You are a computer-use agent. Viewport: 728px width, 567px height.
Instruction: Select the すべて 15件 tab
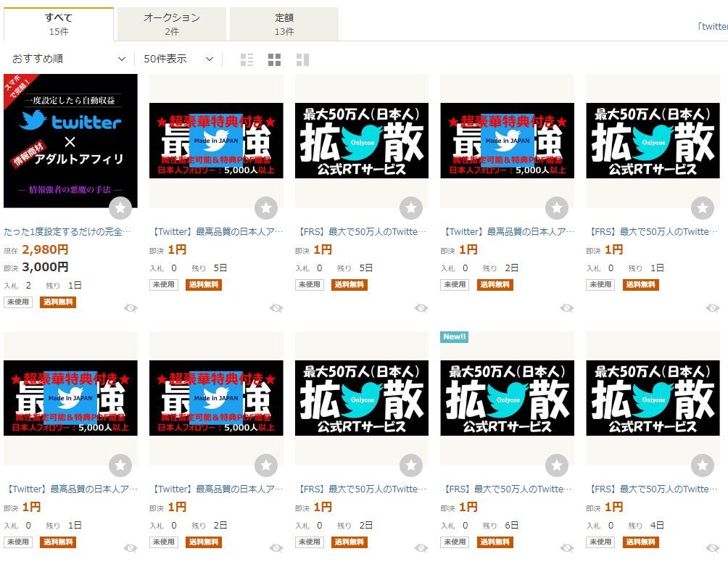(59, 24)
